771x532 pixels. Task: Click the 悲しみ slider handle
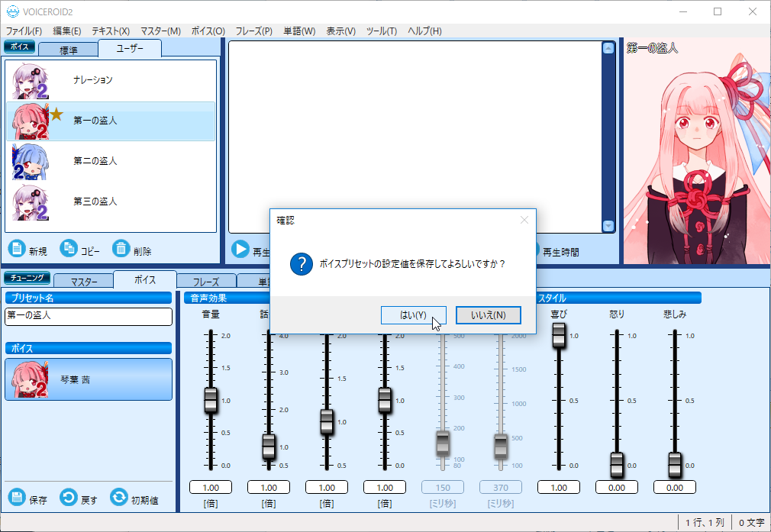[x=675, y=465]
